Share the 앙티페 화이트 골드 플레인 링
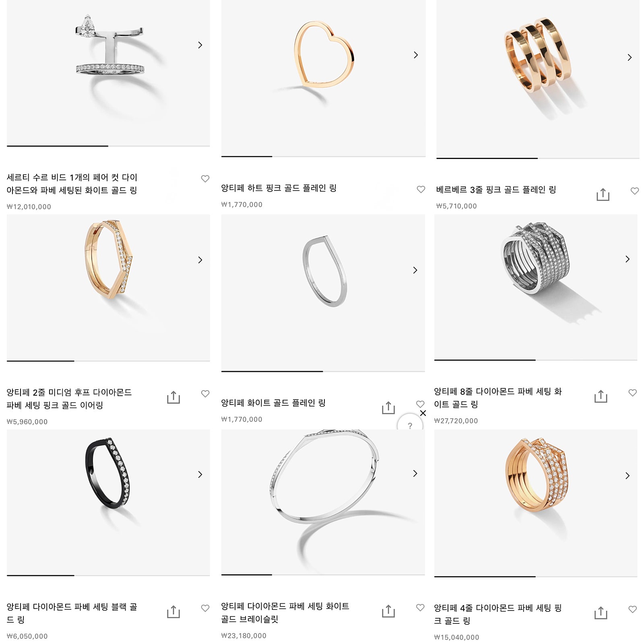Screen dimensions: 644x644 [388, 408]
